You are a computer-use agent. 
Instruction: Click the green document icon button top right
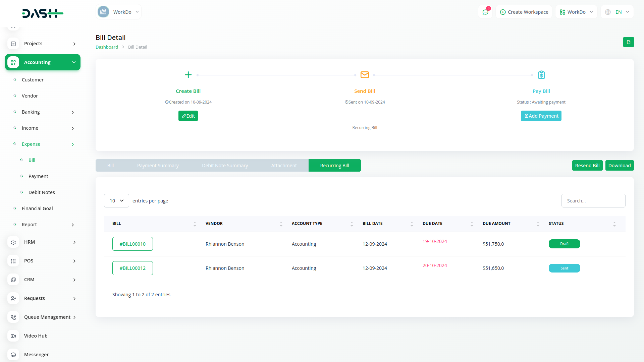pyautogui.click(x=628, y=42)
